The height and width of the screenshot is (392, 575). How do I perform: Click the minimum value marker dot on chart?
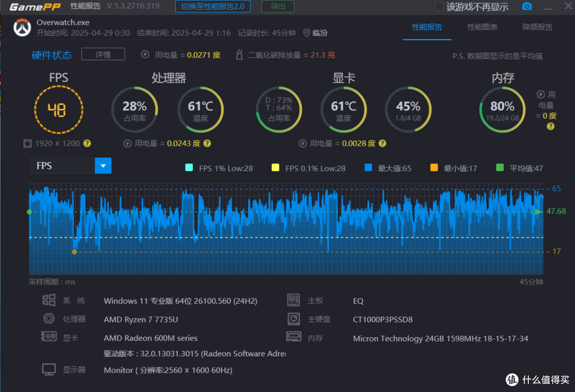click(75, 252)
